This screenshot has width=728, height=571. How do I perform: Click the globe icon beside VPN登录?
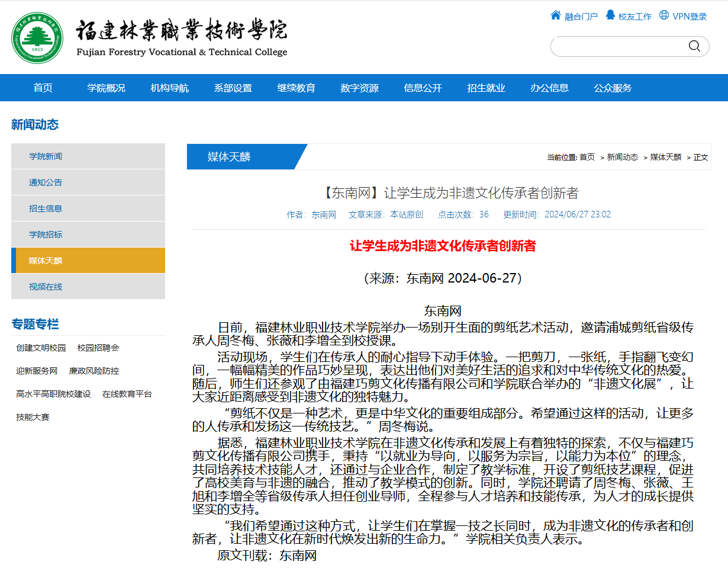pos(664,15)
